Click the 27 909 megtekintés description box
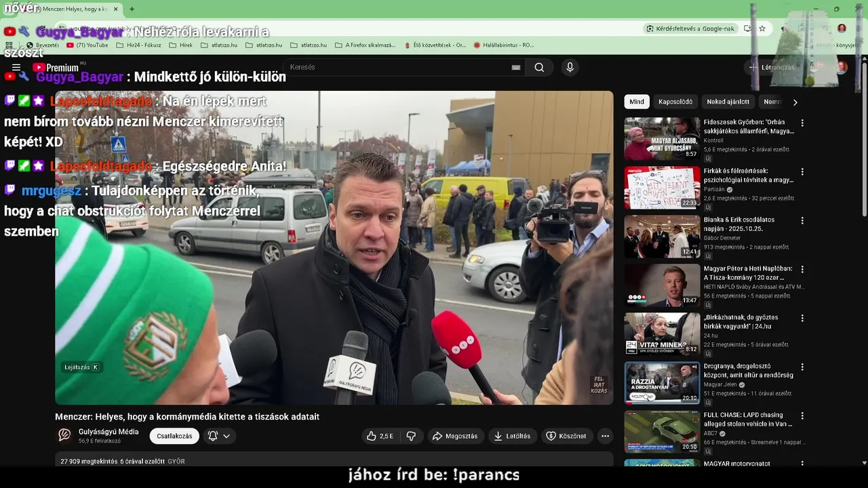The width and height of the screenshot is (868, 488). pos(334,461)
